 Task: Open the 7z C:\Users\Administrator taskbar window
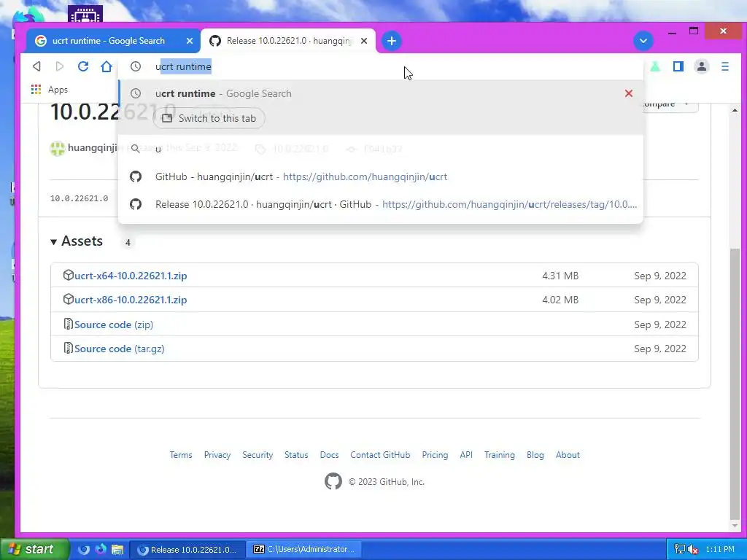click(304, 550)
